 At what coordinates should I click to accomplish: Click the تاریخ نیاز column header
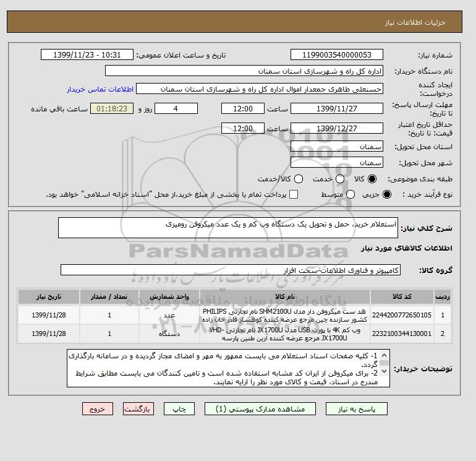[49, 296]
